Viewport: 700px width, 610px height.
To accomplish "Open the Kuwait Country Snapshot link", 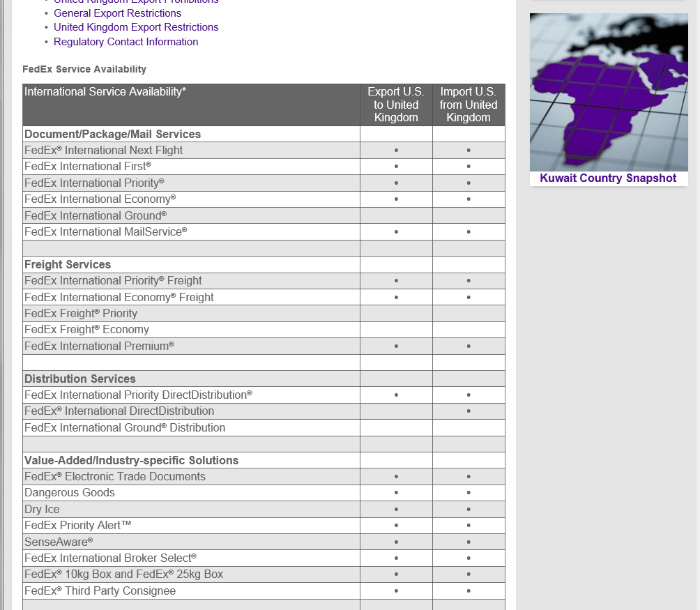I will (x=608, y=178).
